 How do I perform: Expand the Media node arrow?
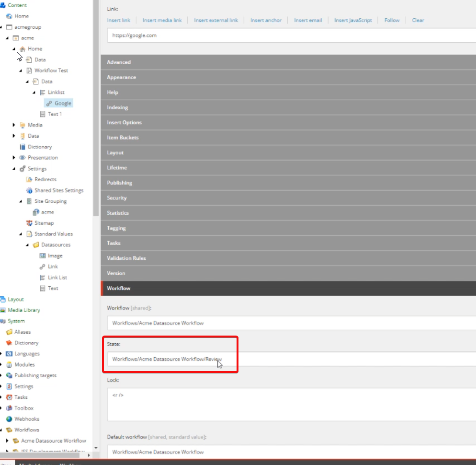(x=14, y=125)
